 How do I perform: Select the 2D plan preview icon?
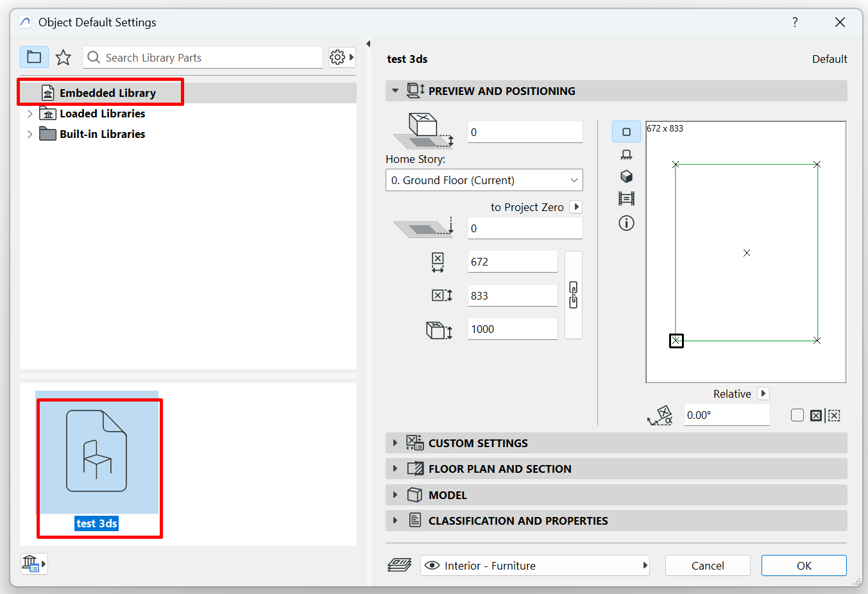coord(626,132)
